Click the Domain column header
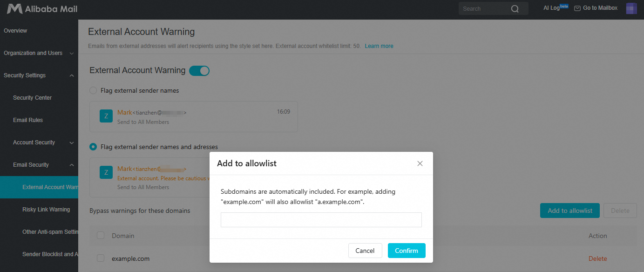Image resolution: width=644 pixels, height=272 pixels. coord(123,236)
